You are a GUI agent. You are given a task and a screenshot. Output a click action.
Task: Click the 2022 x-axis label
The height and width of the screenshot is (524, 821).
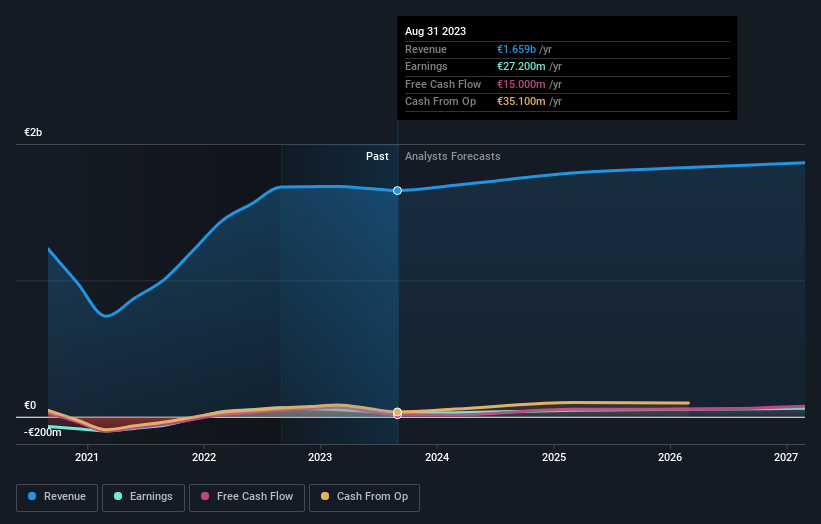click(x=204, y=457)
